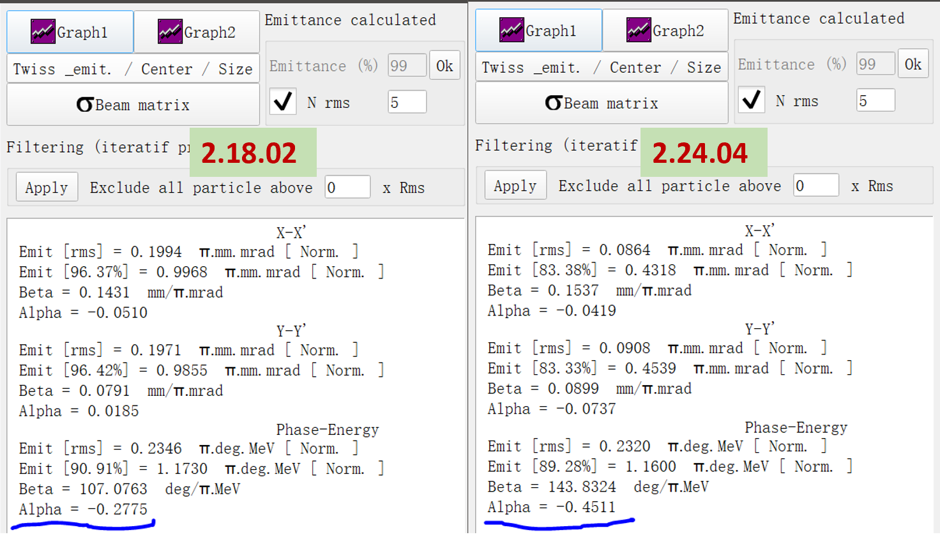Confirm emittance with Ok in the 2.24.04 panel
Image resolution: width=940 pixels, height=560 pixels.
point(913,64)
